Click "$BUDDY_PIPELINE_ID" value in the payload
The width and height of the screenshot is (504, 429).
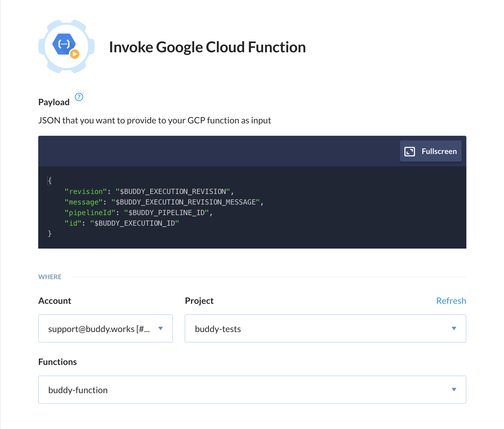pos(166,213)
